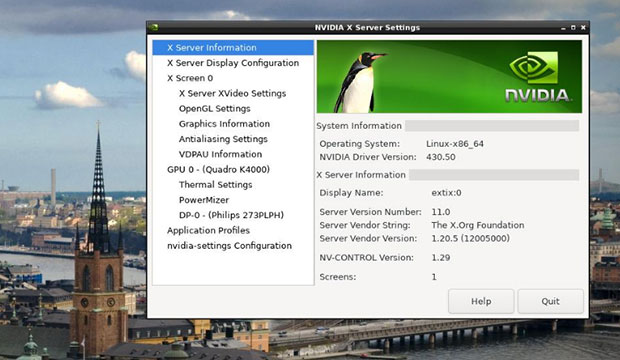Click the System Information section header
This screenshot has width=620, height=360.
pos(359,126)
